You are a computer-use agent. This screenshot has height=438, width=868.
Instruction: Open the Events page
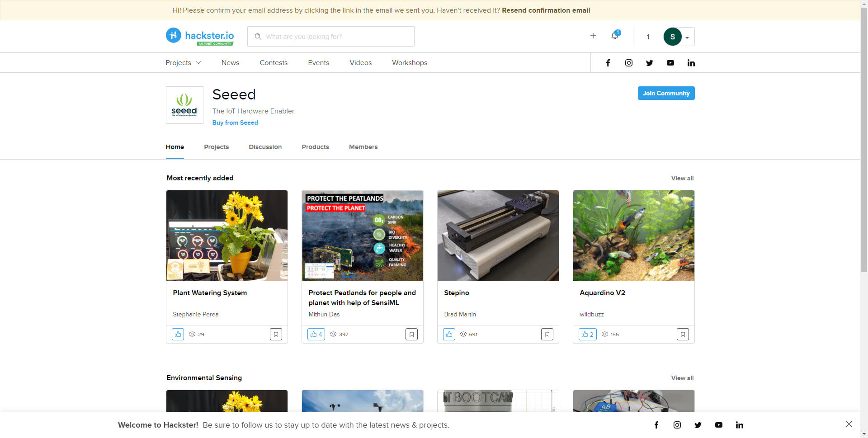tap(319, 63)
